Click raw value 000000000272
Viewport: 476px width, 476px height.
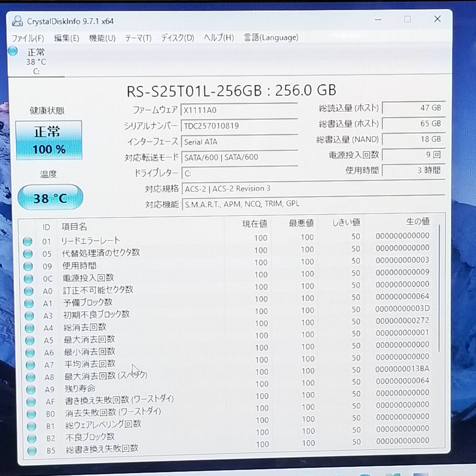[402, 321]
